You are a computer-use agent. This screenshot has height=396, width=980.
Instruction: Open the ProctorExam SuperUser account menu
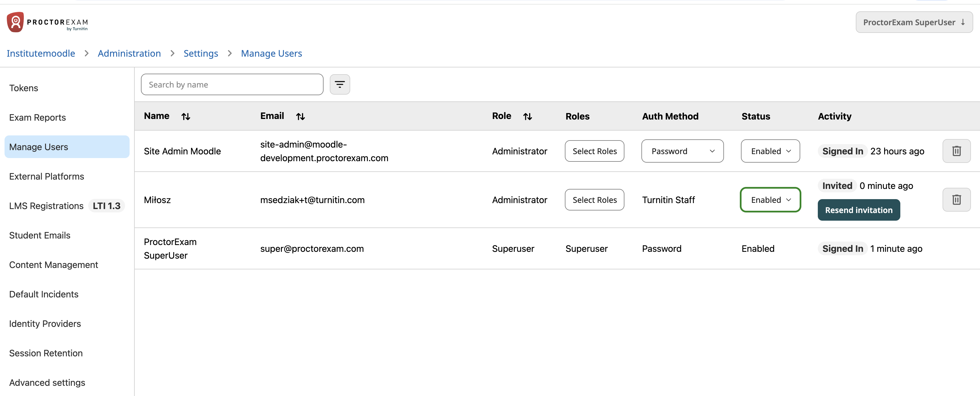tap(914, 22)
